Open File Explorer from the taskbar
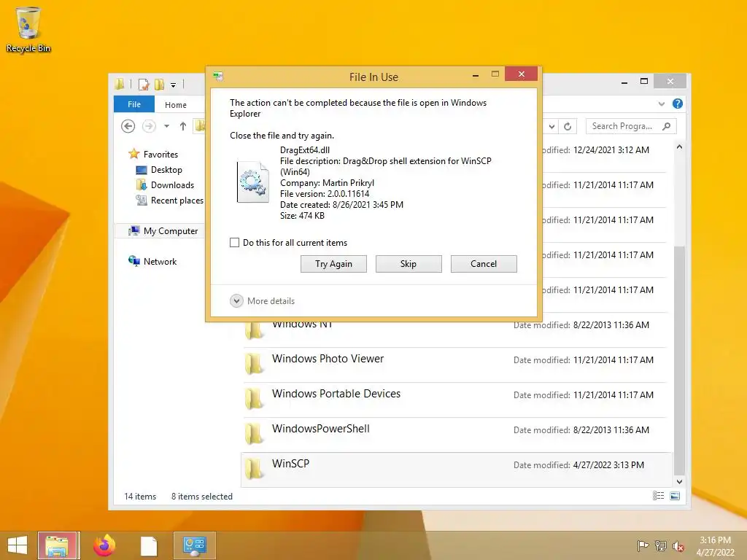This screenshot has width=747, height=560. [60, 545]
